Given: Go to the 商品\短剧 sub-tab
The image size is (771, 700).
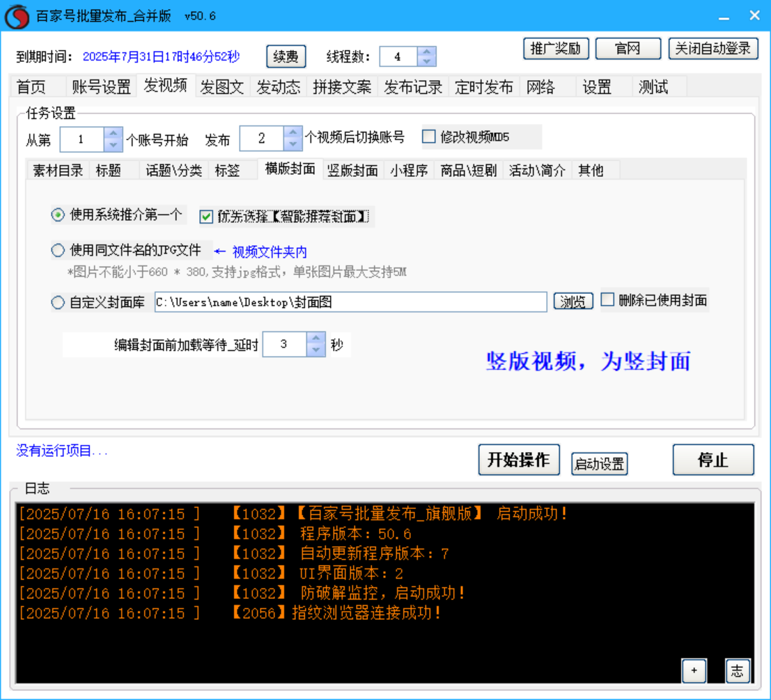Looking at the screenshot, I should [469, 171].
